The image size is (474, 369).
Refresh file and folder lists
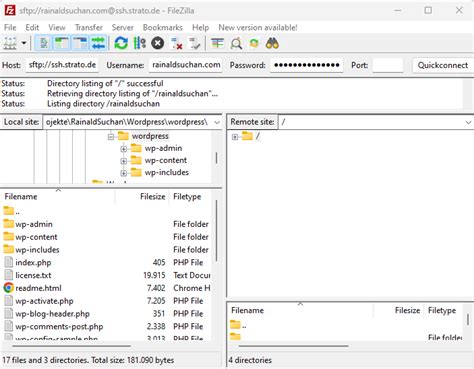click(x=121, y=43)
